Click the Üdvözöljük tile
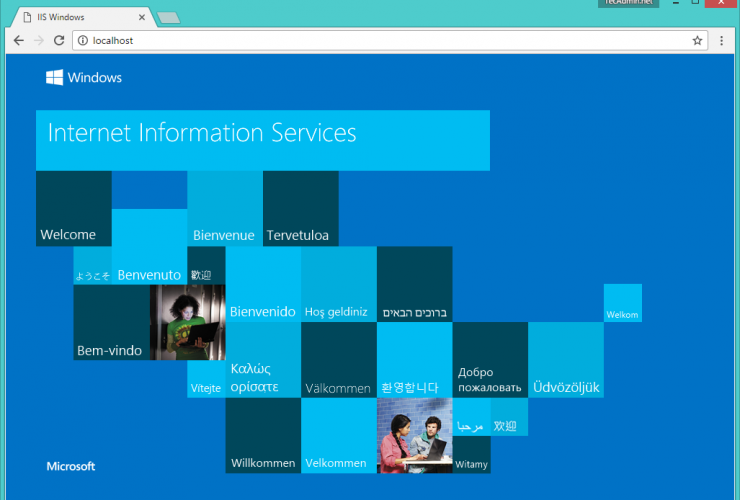The height and width of the screenshot is (500, 740). [x=566, y=360]
